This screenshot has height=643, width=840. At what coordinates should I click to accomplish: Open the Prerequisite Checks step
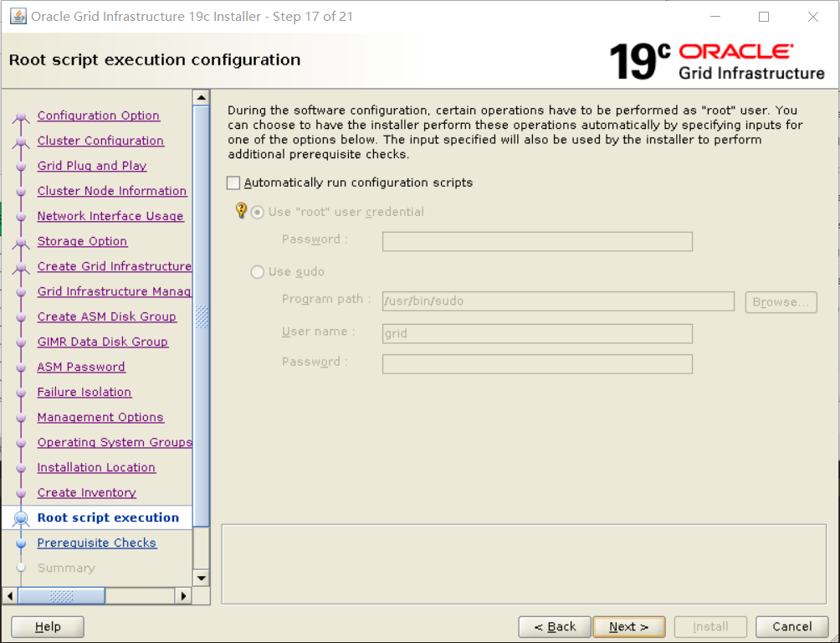97,543
